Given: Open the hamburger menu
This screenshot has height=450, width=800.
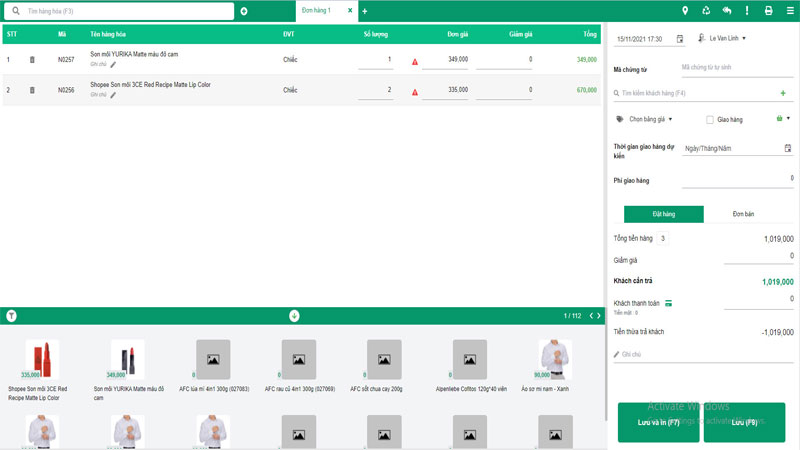Looking at the screenshot, I should [790, 10].
